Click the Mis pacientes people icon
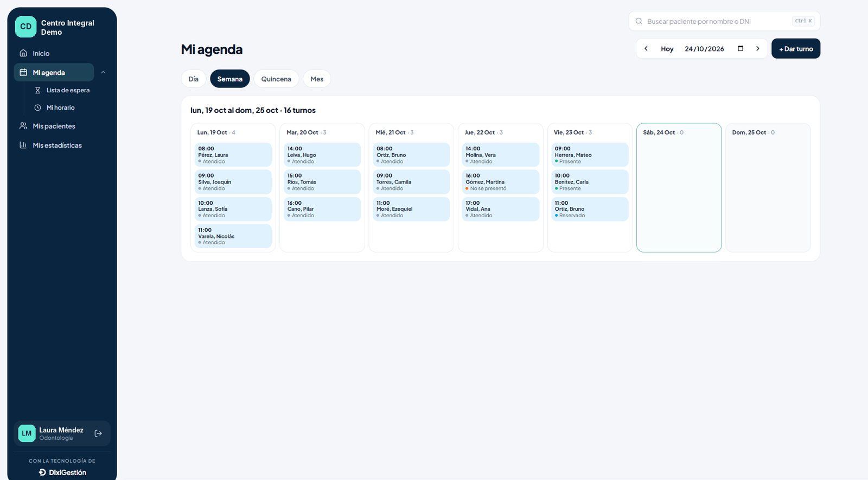Screen dimensions: 868x480 tap(23, 126)
